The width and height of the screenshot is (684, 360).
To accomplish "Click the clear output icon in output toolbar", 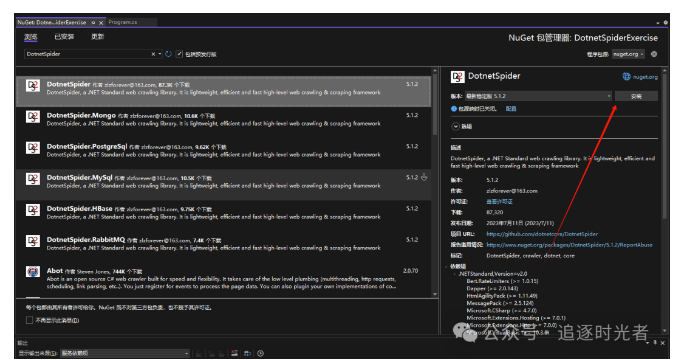I will click(x=234, y=353).
